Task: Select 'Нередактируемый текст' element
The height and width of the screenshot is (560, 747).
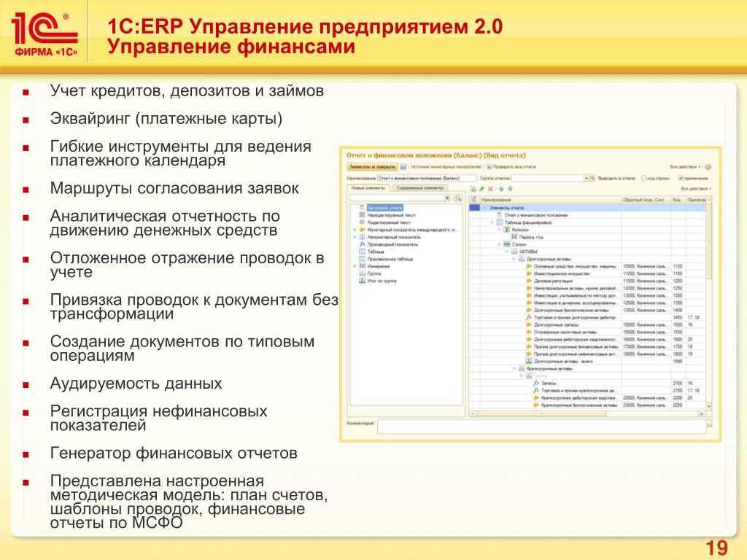Action: pos(392,215)
